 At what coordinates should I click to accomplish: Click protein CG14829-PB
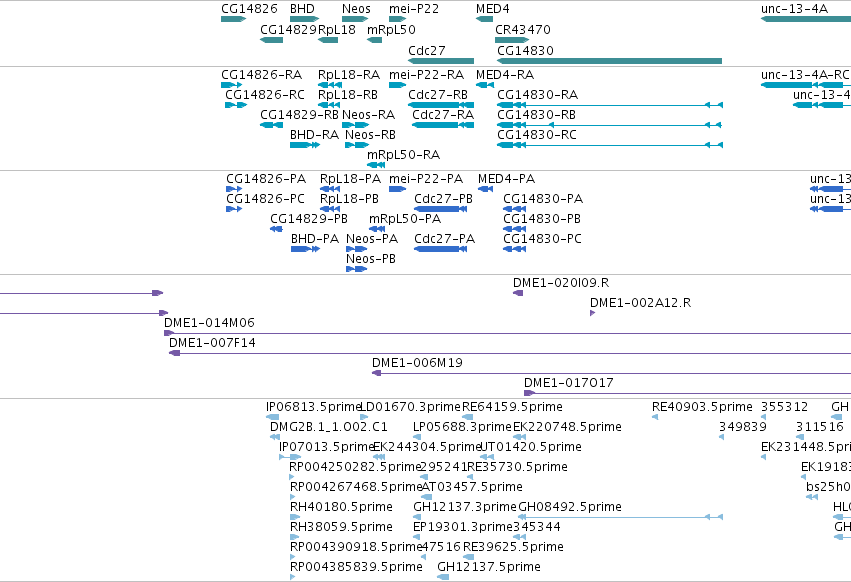tap(276, 230)
